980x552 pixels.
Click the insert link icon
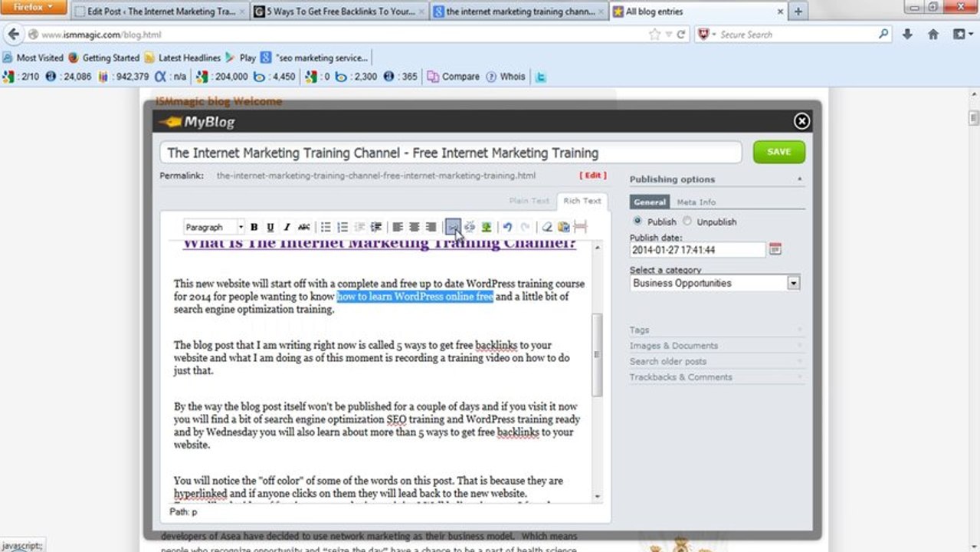pyautogui.click(x=453, y=227)
